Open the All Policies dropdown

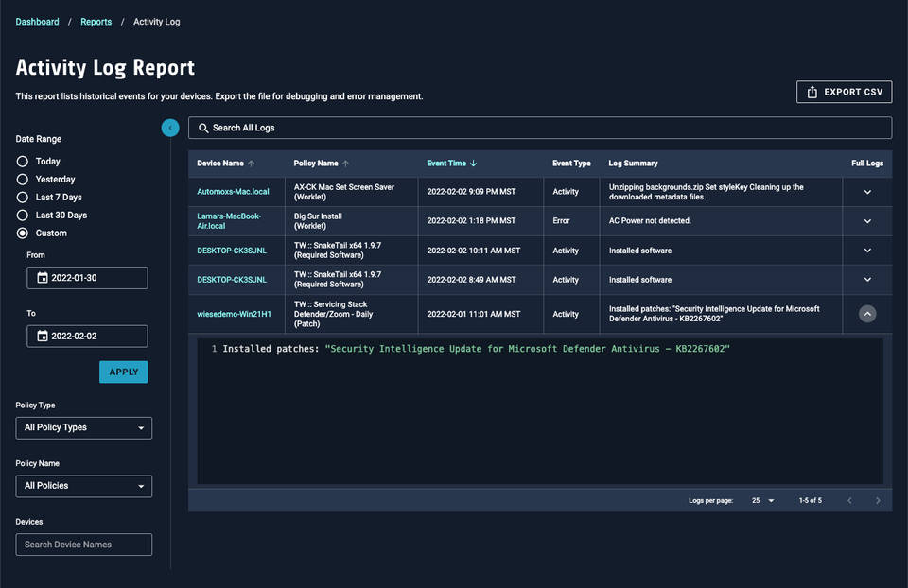[x=83, y=486]
